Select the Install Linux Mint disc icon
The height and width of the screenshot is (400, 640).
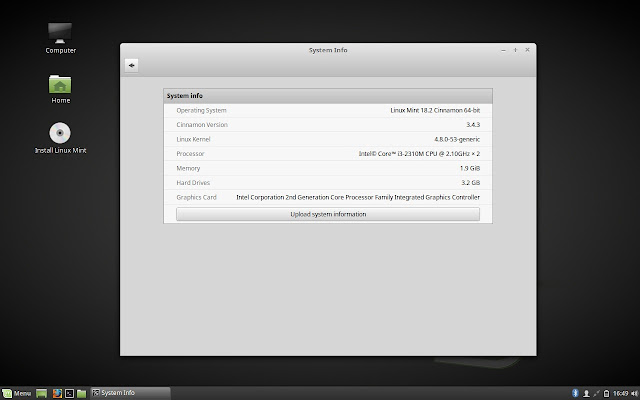coord(60,138)
